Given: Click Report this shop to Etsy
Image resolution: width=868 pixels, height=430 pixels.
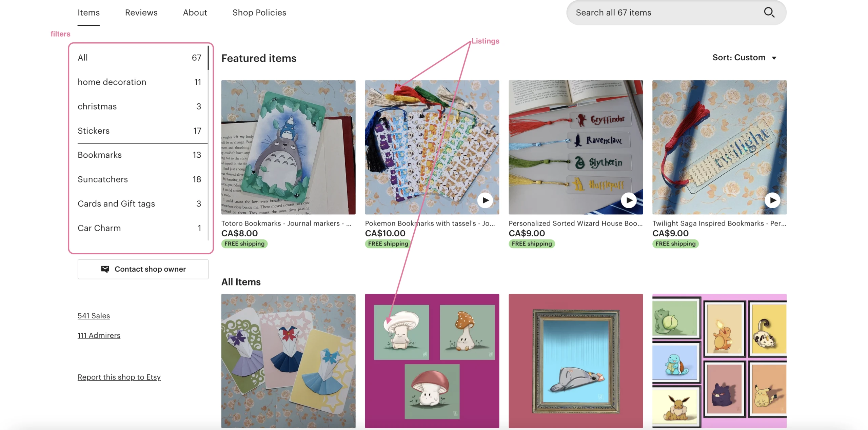Looking at the screenshot, I should tap(119, 377).
